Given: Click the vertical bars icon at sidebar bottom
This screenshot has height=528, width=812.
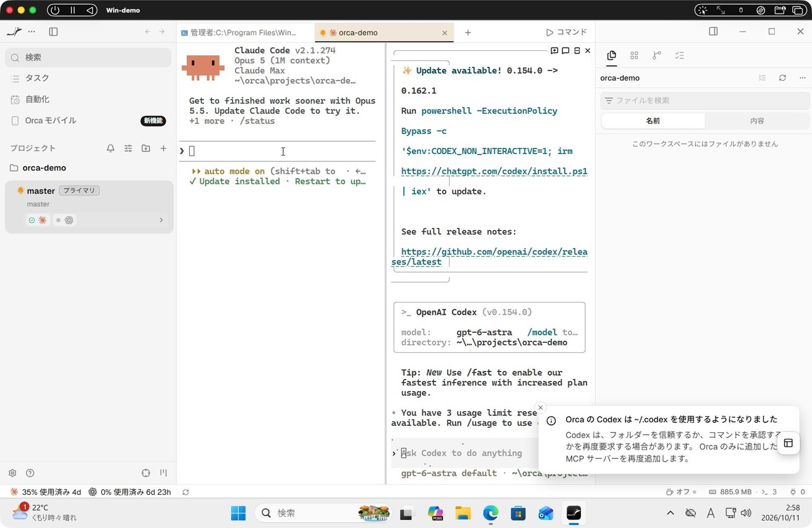Looking at the screenshot, I should coord(163,473).
